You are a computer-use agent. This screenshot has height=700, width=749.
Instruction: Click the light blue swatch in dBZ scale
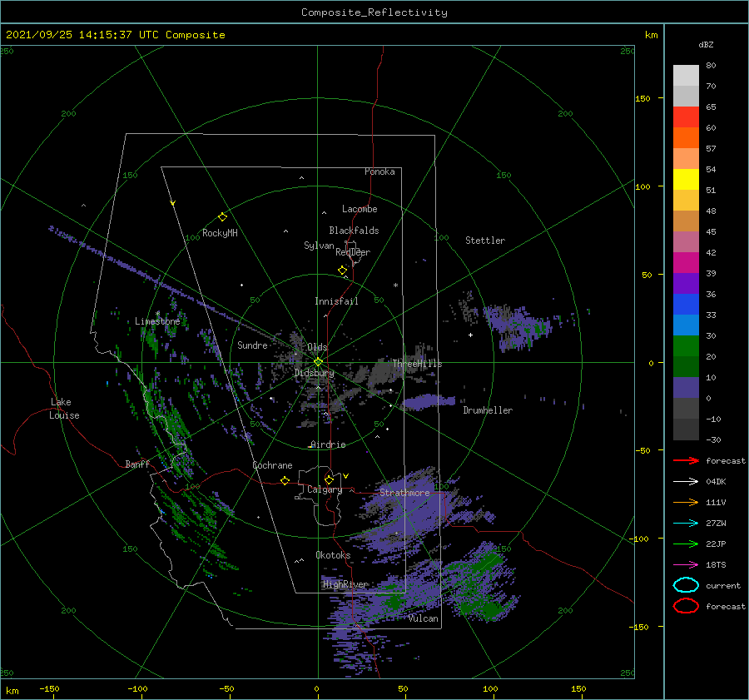686,325
